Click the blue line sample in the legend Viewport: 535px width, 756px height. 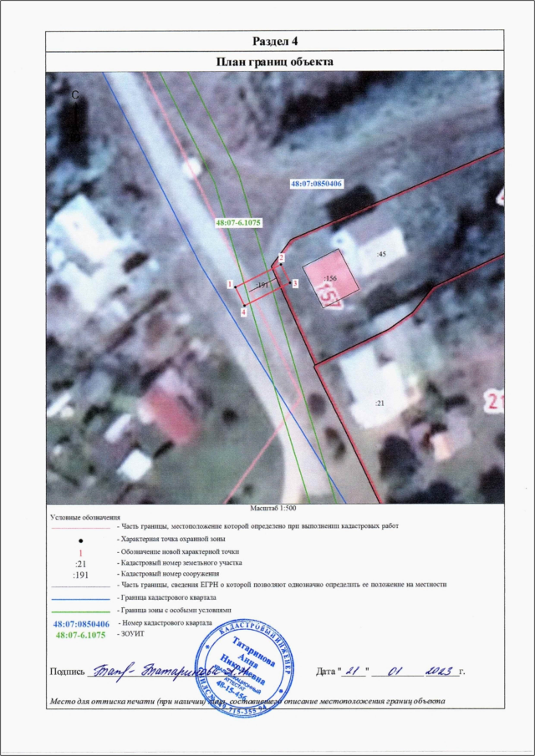(80, 599)
